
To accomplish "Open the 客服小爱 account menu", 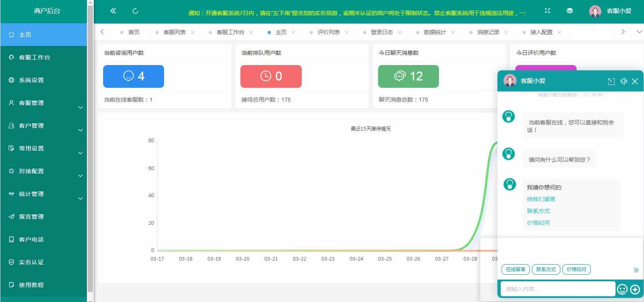I will tap(619, 11).
